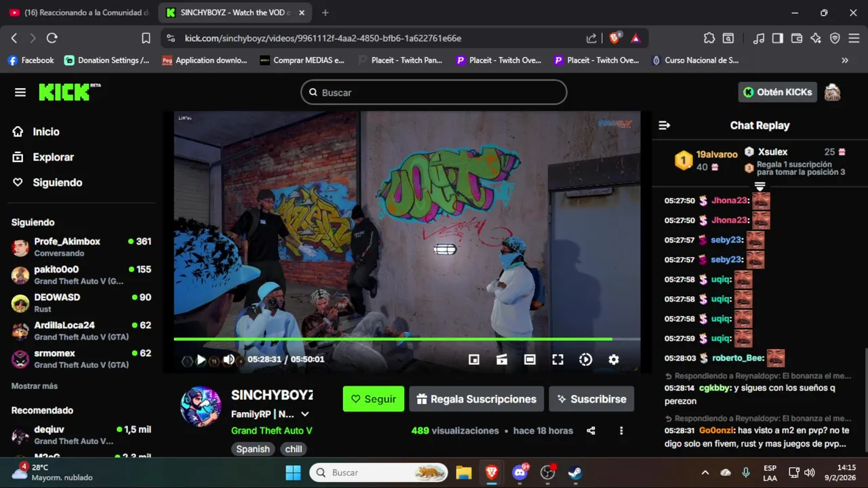Open the Brave Wallet icon
Image resolution: width=868 pixels, height=488 pixels.
point(797,39)
